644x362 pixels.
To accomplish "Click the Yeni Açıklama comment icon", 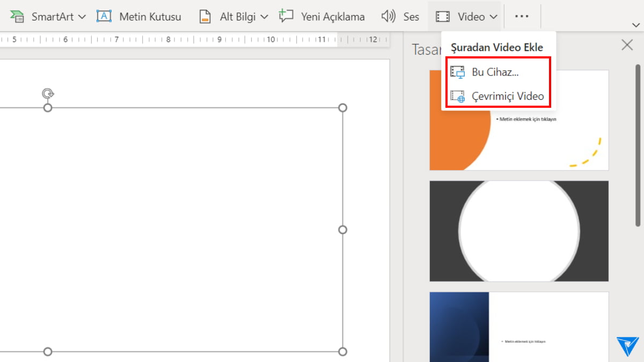I will pyautogui.click(x=287, y=16).
